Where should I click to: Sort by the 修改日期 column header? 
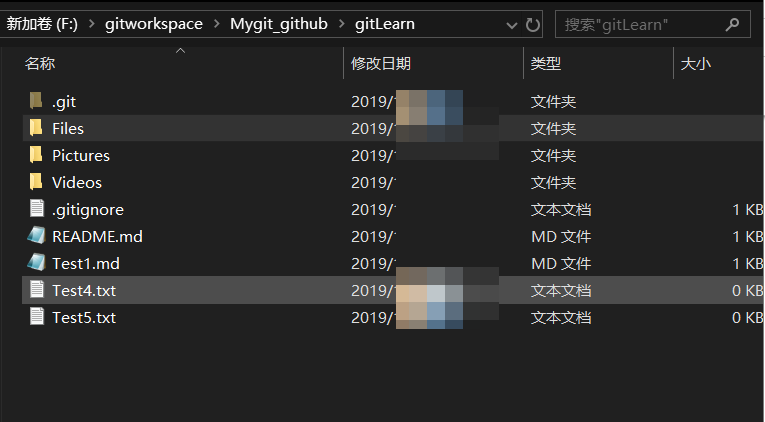381,64
